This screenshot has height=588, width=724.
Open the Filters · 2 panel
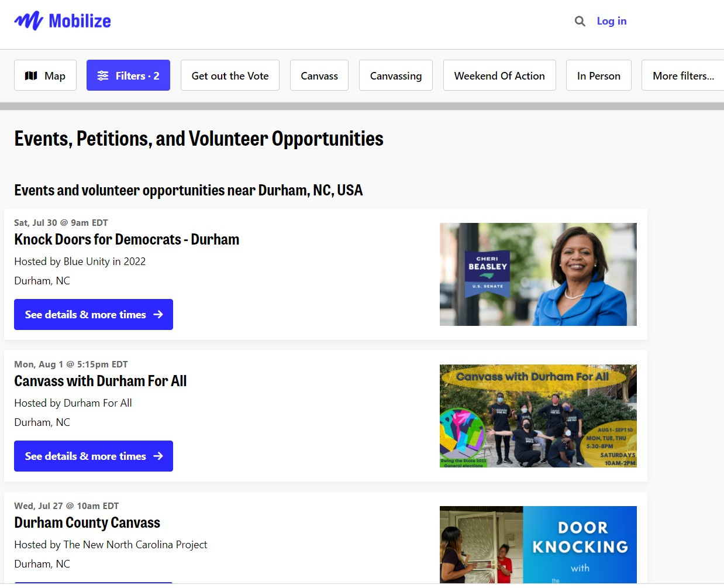pyautogui.click(x=128, y=75)
